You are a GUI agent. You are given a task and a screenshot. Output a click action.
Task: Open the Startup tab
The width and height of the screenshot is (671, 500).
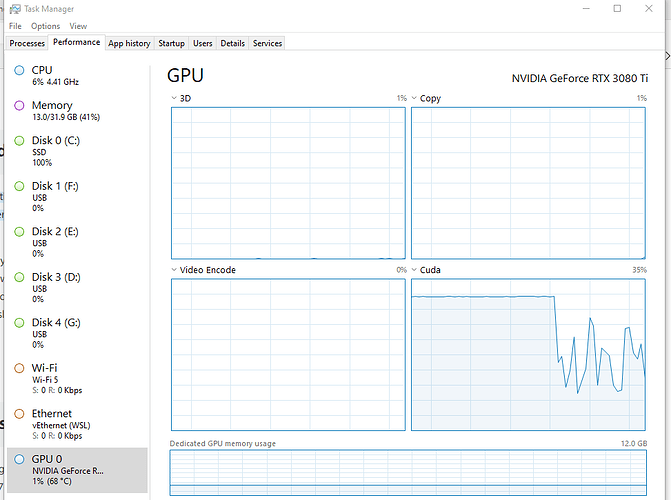pyautogui.click(x=171, y=43)
